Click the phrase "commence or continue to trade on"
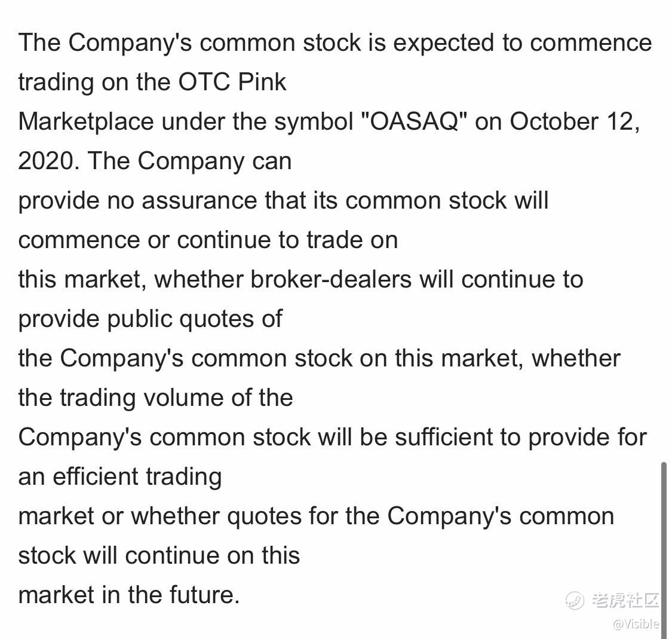 tap(208, 240)
